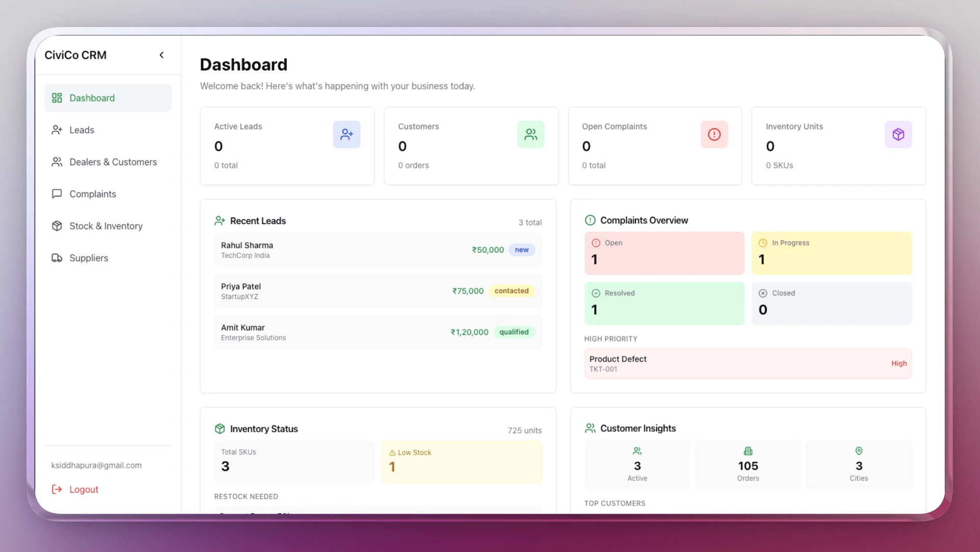Click the red Open Complaints alert icon
The image size is (980, 552).
click(714, 135)
